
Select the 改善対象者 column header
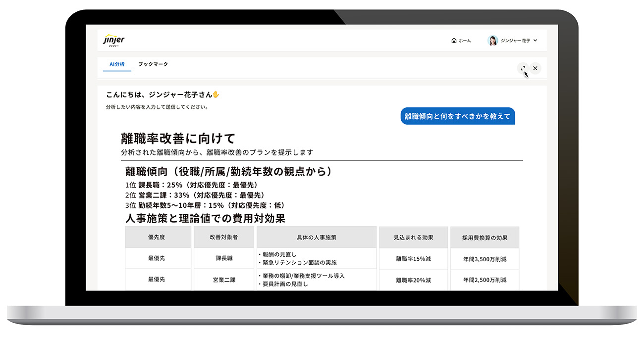[223, 238]
